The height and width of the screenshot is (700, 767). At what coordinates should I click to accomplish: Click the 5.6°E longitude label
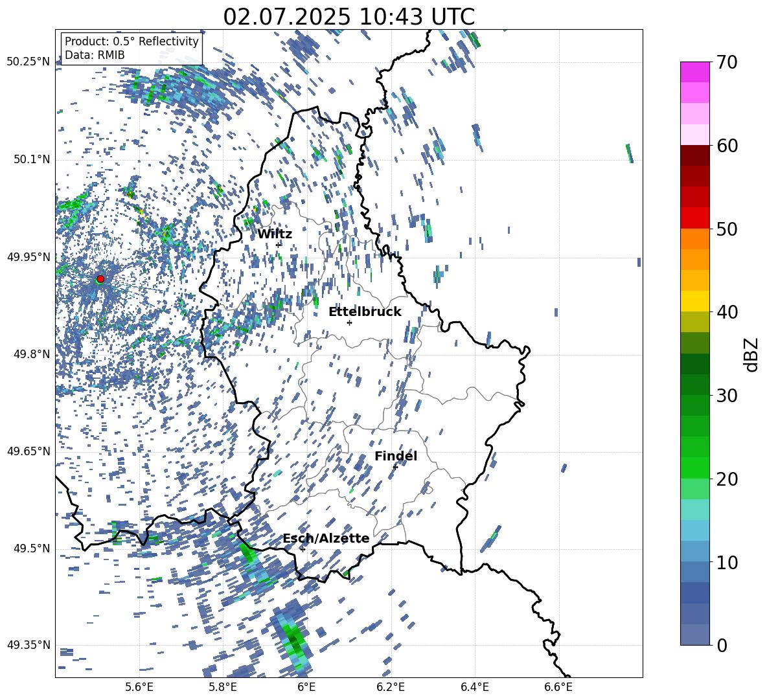tap(139, 687)
